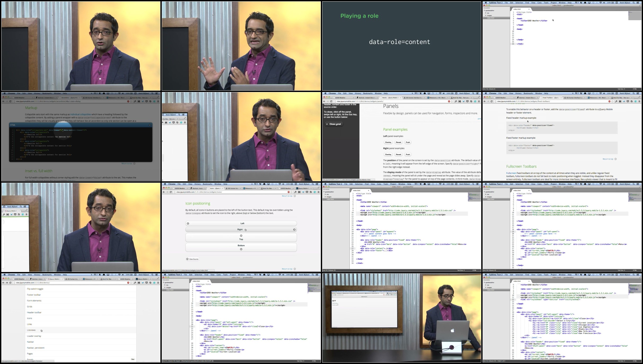Click the address bar in Icon positioning frame
Image resolution: width=643 pixels, height=364 pixels.
pos(230,192)
